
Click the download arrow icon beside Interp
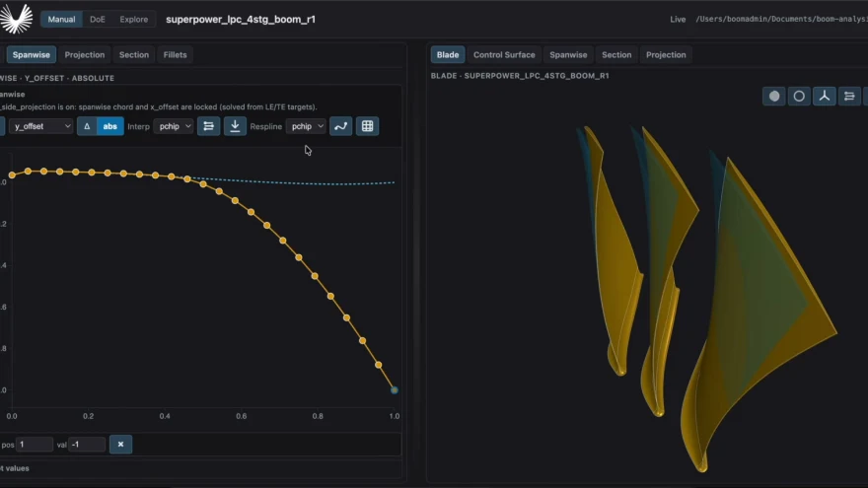point(235,126)
